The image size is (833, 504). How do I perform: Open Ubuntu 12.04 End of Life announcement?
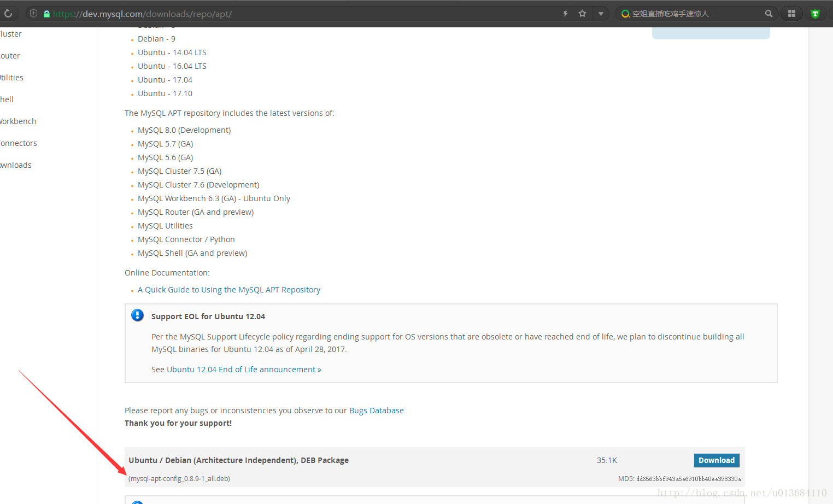point(244,370)
